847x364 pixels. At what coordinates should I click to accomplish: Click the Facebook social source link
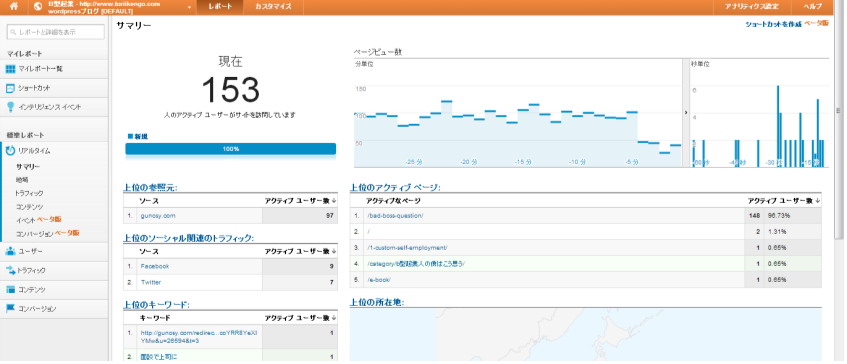154,266
